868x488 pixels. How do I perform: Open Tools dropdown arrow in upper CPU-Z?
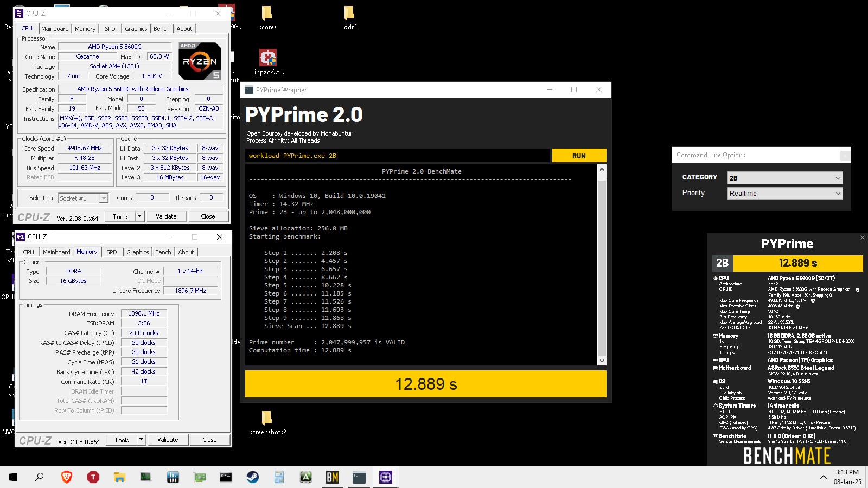click(139, 216)
